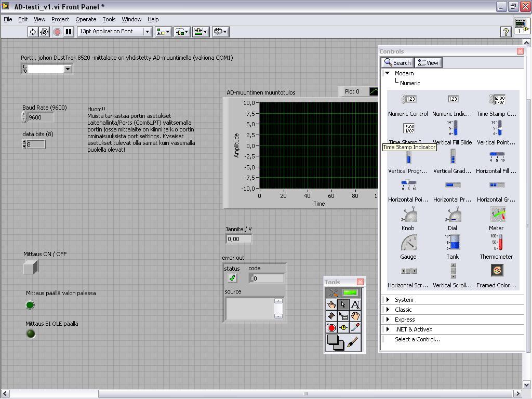
Task: Toggle Automatic Tool Selection in Tools palette
Action: (343, 293)
